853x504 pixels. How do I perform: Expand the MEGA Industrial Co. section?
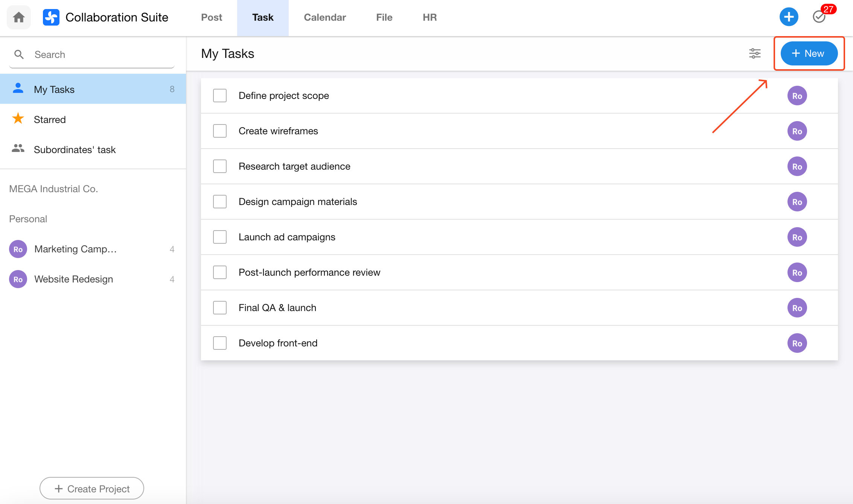pos(53,189)
